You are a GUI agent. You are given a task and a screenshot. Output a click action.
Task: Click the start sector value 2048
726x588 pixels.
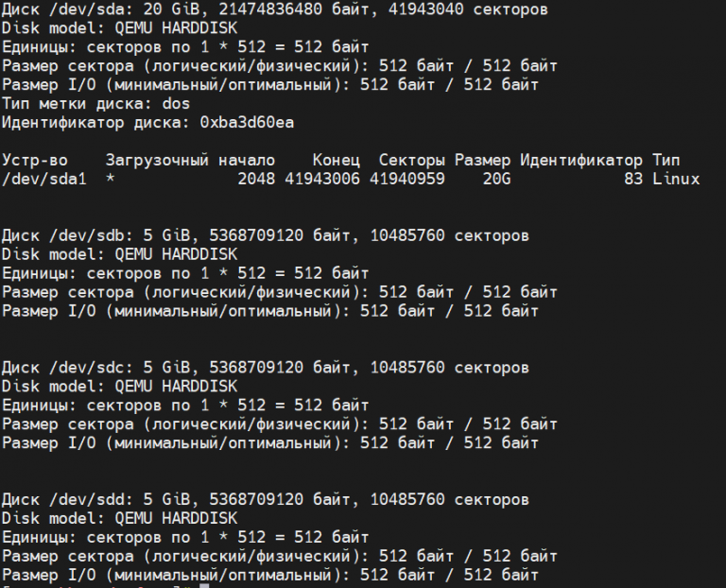(256, 179)
